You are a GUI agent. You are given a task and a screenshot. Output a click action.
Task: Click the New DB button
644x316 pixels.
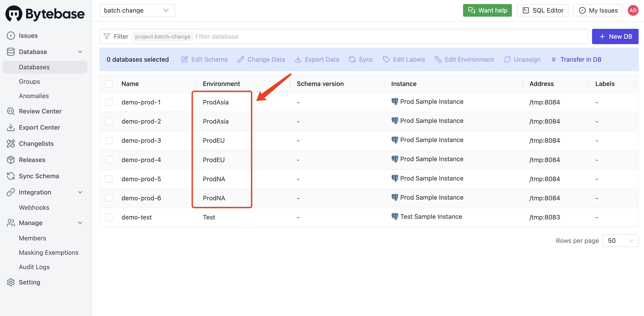coord(615,36)
